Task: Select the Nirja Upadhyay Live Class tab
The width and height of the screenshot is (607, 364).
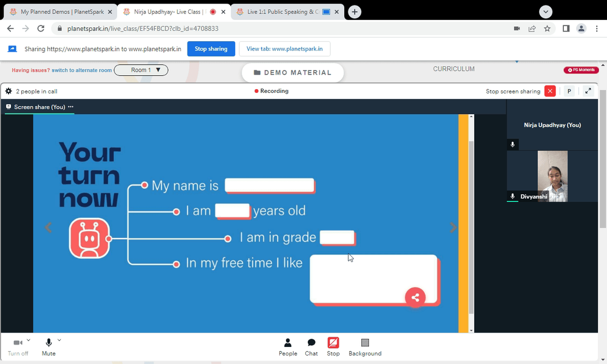Action: pyautogui.click(x=168, y=12)
